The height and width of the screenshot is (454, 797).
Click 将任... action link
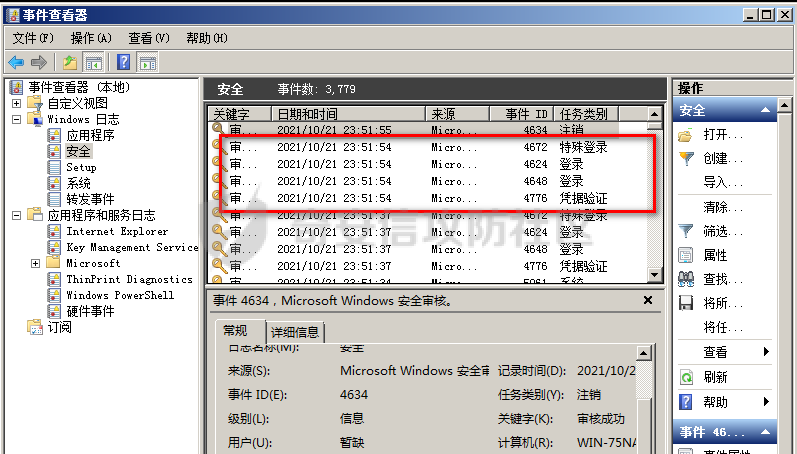(723, 327)
